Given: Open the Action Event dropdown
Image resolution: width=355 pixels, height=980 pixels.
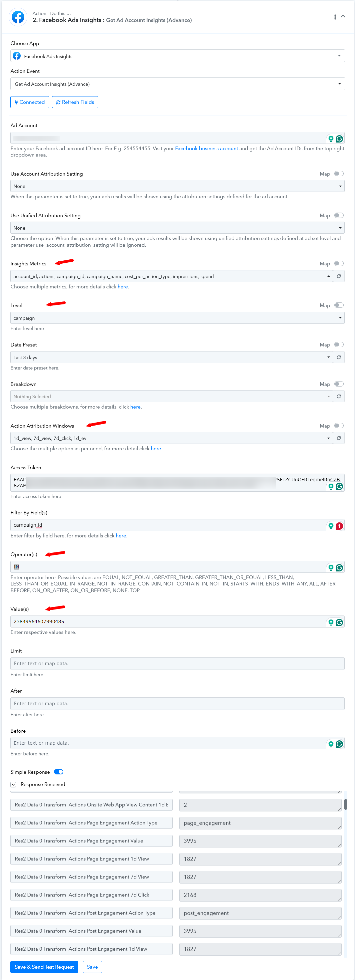Looking at the screenshot, I should coord(177,84).
